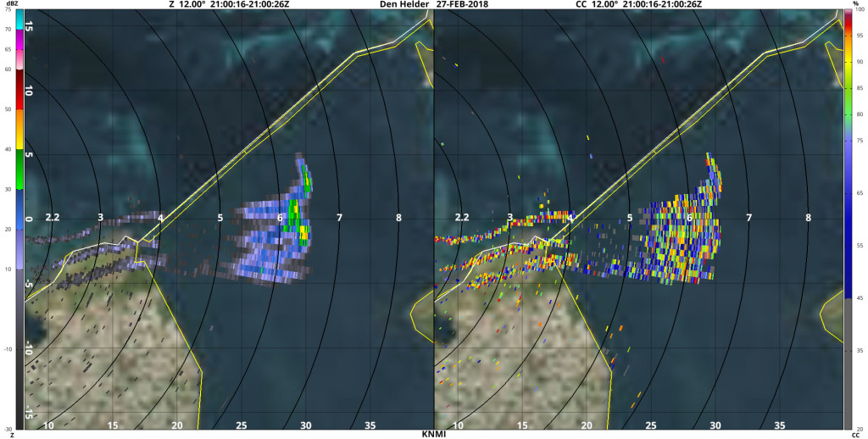Click range ring label '2.2' in CC panel
The width and height of the screenshot is (868, 439).
(x=462, y=218)
